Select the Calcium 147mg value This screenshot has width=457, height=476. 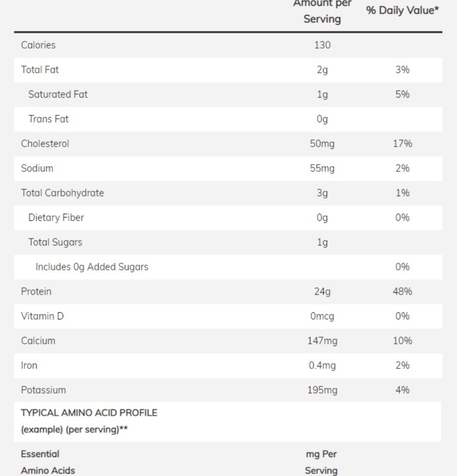click(x=322, y=341)
